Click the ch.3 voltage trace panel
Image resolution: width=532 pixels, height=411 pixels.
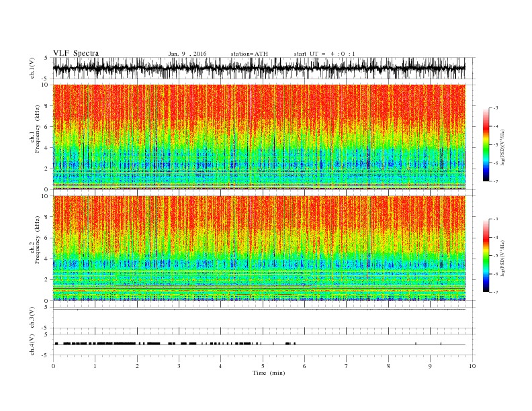tap(263, 318)
